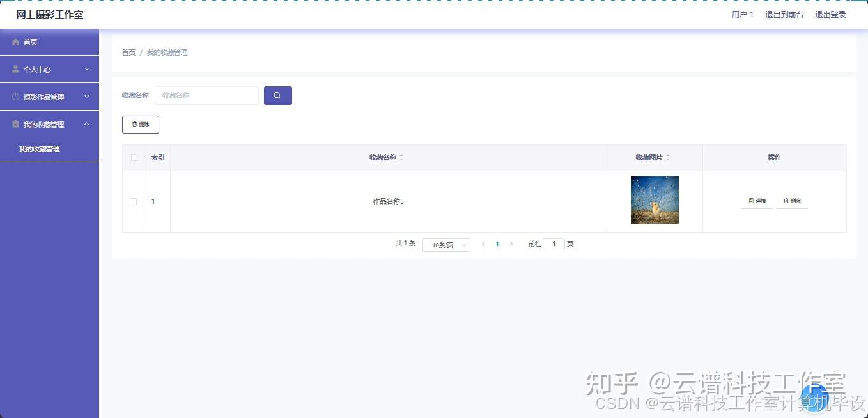The image size is (868, 418).
Task: Check the checkbox on row 1
Action: pyautogui.click(x=133, y=201)
